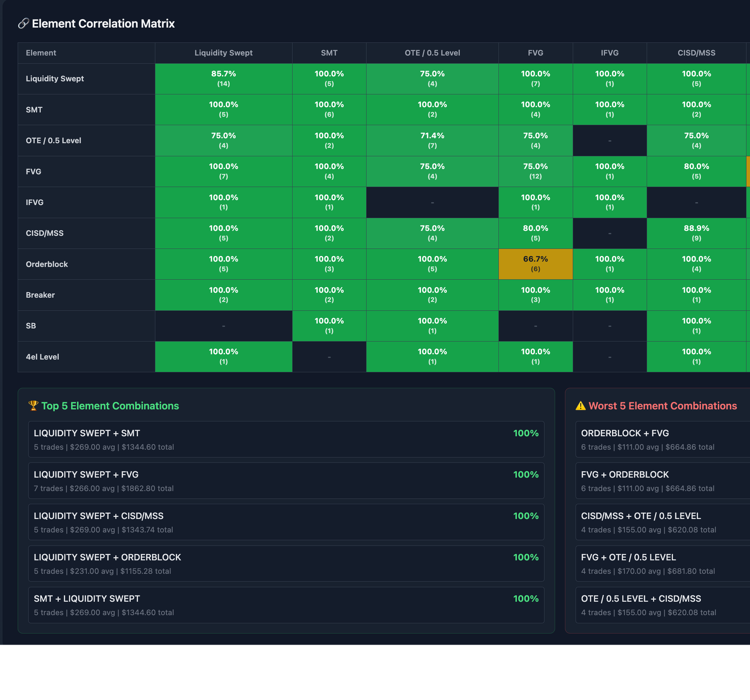Click the Worst 5 Element Combinations heading

663,406
